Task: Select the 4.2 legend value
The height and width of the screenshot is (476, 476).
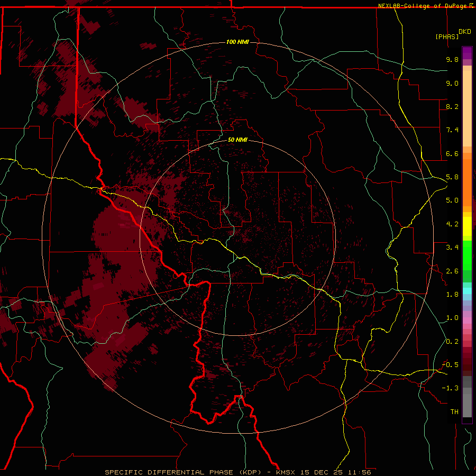Action: pyautogui.click(x=452, y=224)
